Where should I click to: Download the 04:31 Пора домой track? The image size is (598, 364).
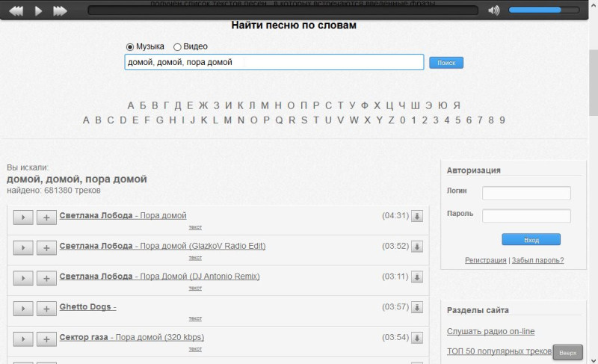pyautogui.click(x=417, y=216)
